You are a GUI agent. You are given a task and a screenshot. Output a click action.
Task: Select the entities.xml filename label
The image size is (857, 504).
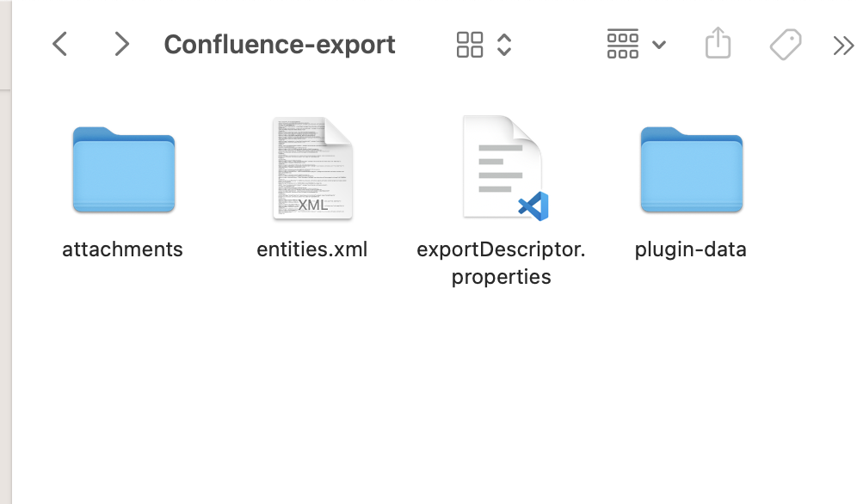pyautogui.click(x=311, y=249)
